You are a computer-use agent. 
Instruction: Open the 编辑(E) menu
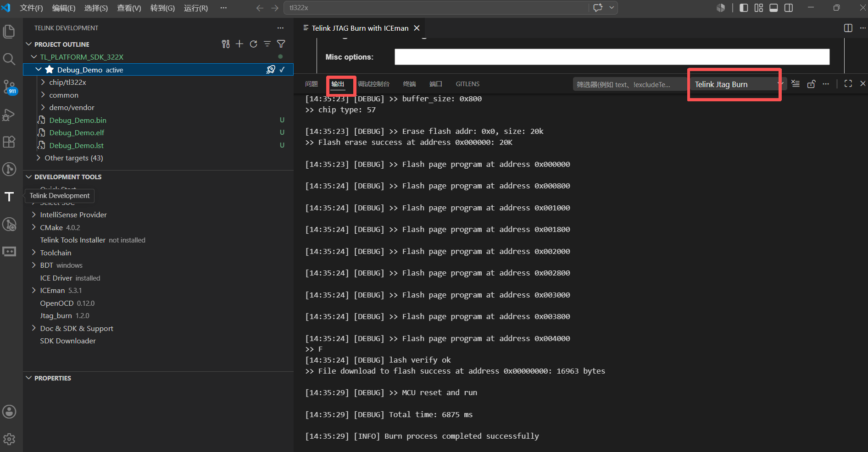(64, 8)
